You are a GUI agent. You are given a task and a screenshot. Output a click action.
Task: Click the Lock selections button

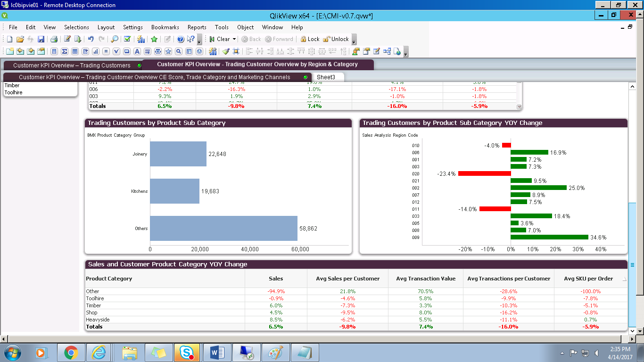pyautogui.click(x=310, y=39)
